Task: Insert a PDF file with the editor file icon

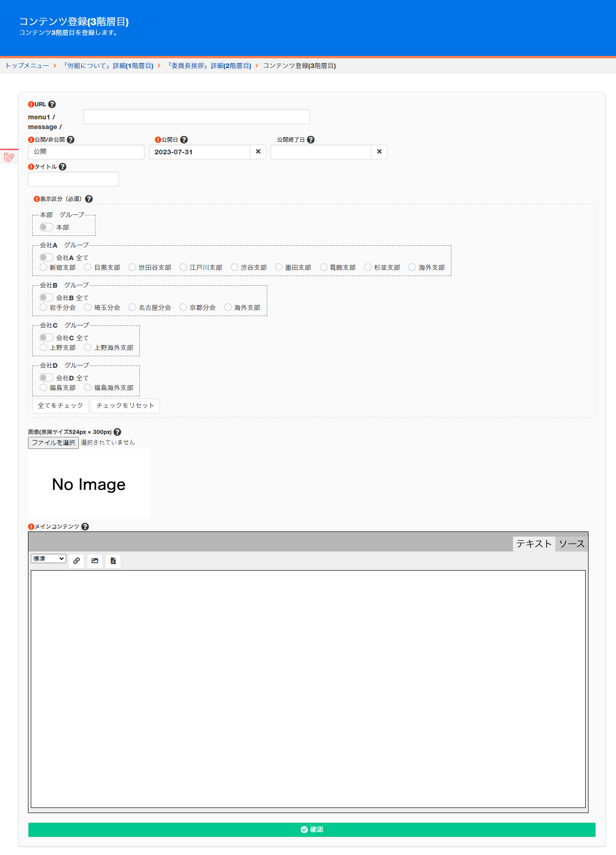Action: (113, 561)
